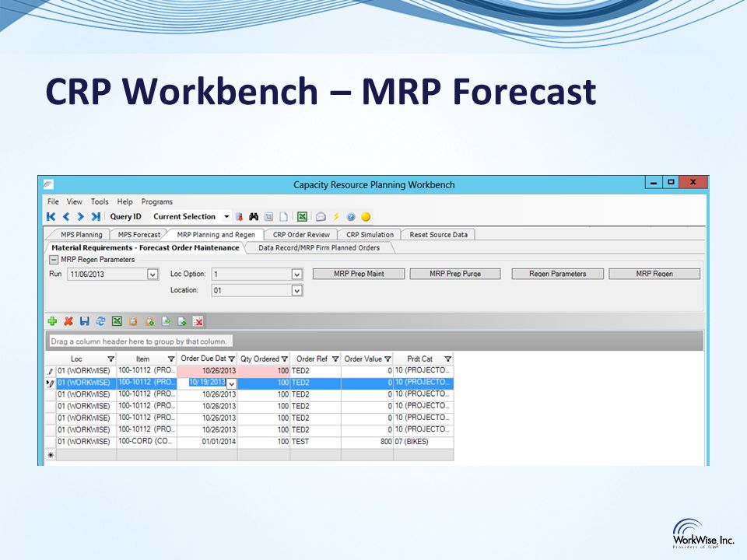
Task: Click the 800 order value cell
Action: point(366,442)
